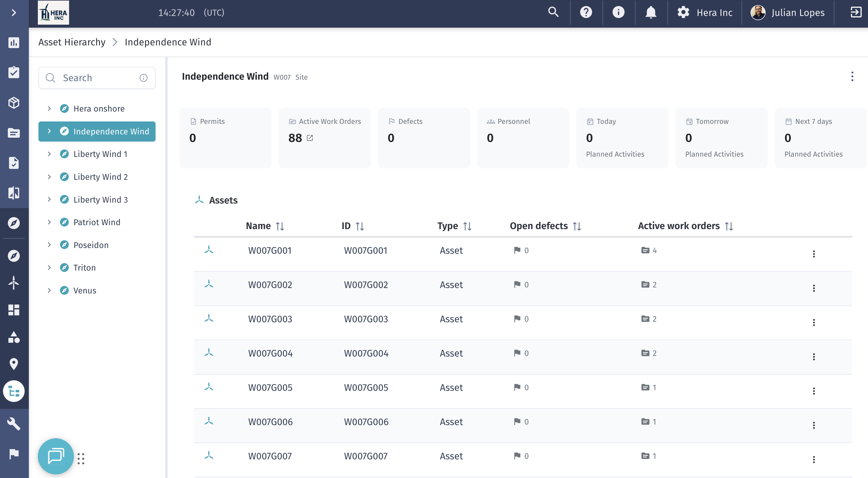Click the search info icon
This screenshot has height=478, width=868.
[x=144, y=78]
